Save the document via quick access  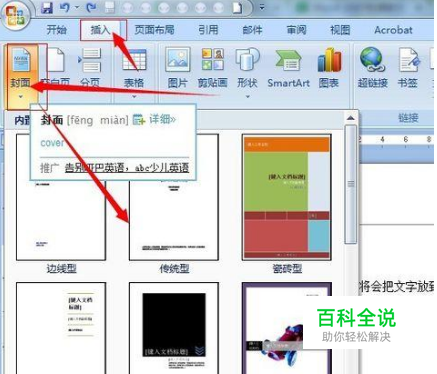tap(47, 8)
